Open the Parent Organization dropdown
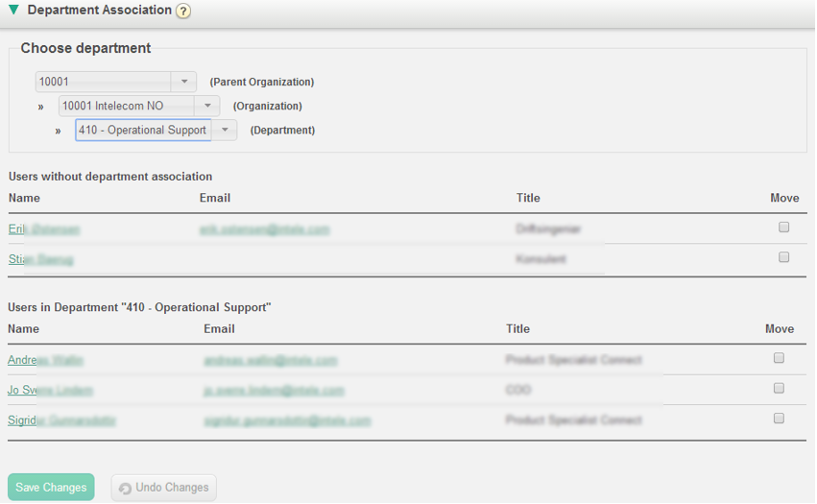 [x=183, y=82]
